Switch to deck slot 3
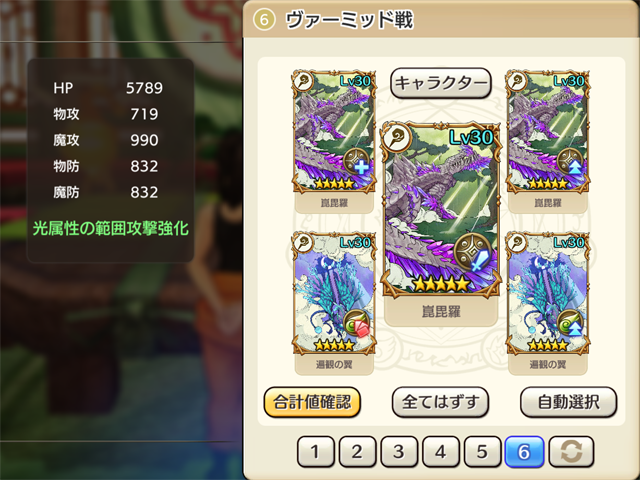The image size is (640, 480). [x=399, y=451]
